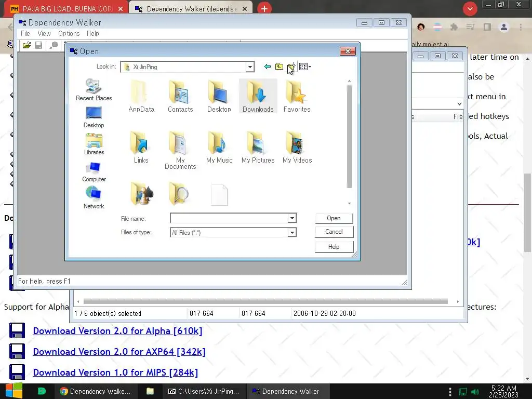Switch to Chrome Dependency Walker taskbar item
532x399 pixels.
tap(96, 391)
